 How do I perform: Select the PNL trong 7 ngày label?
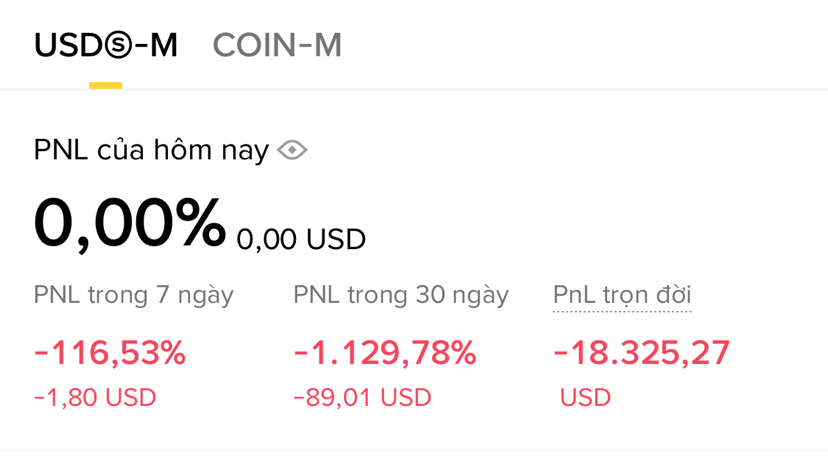(x=133, y=295)
